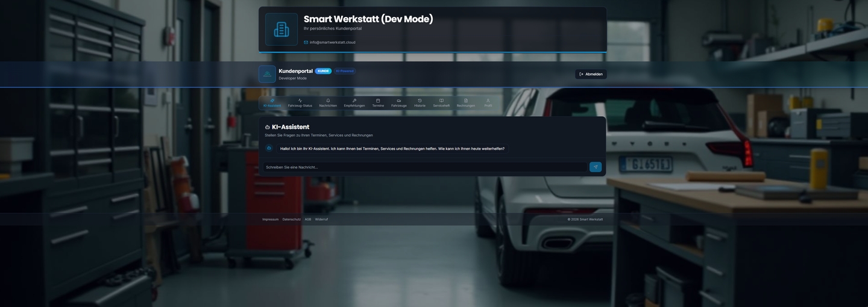Open the Historie tab

click(x=420, y=103)
